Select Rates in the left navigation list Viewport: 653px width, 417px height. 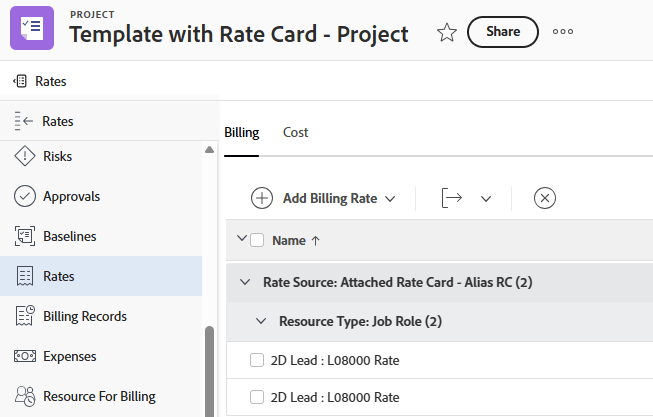pyautogui.click(x=101, y=276)
